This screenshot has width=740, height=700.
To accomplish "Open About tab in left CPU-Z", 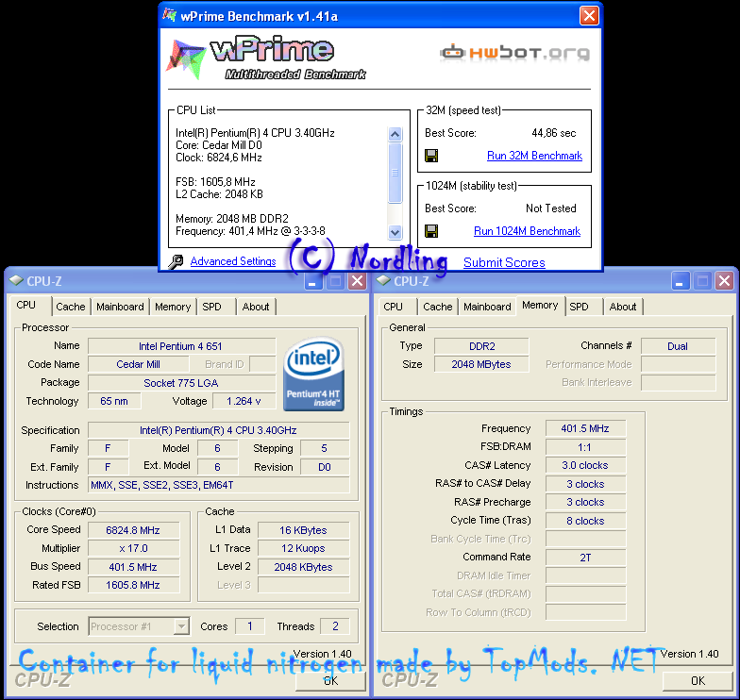I will (256, 307).
